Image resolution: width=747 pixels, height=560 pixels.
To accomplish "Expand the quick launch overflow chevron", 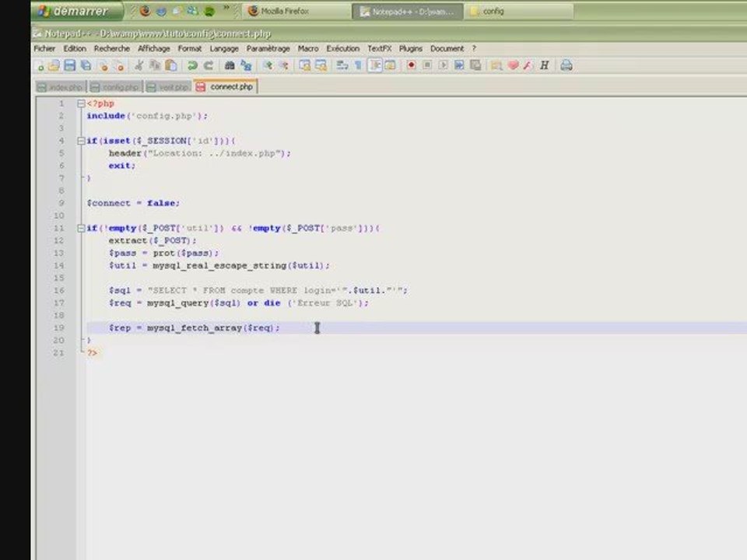I will [226, 8].
